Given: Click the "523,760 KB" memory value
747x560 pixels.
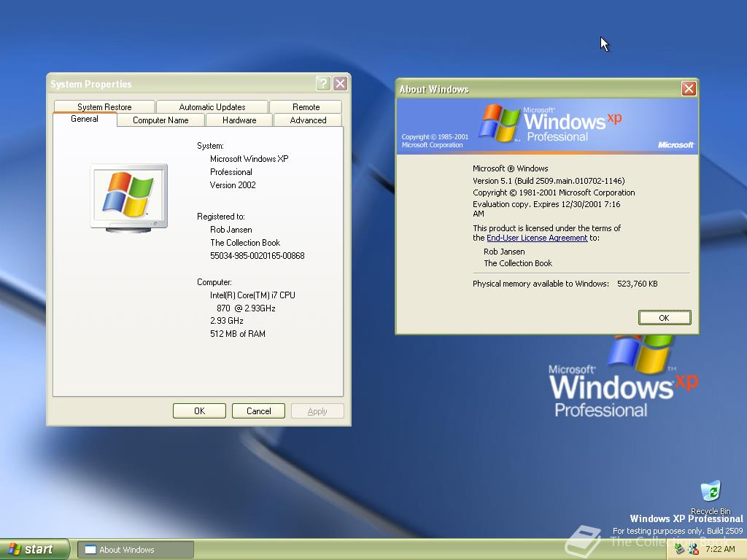Looking at the screenshot, I should [x=638, y=284].
